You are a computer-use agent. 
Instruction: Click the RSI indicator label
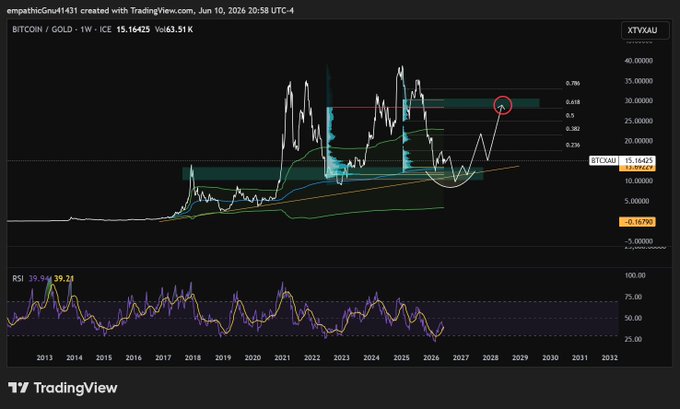pos(18,278)
